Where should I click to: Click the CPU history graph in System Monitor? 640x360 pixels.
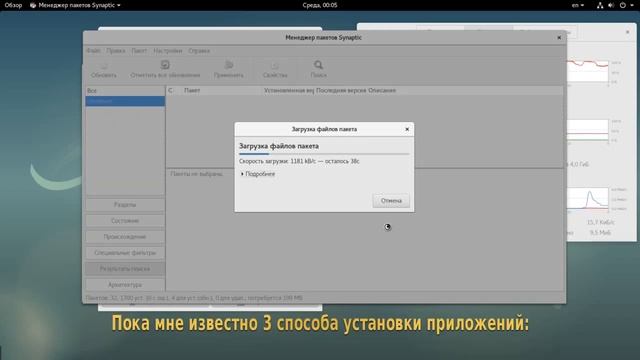pos(588,71)
